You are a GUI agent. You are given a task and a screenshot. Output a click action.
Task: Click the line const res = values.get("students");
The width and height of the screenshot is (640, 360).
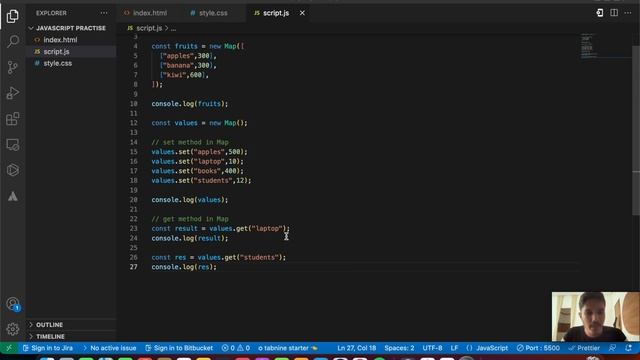point(219,257)
